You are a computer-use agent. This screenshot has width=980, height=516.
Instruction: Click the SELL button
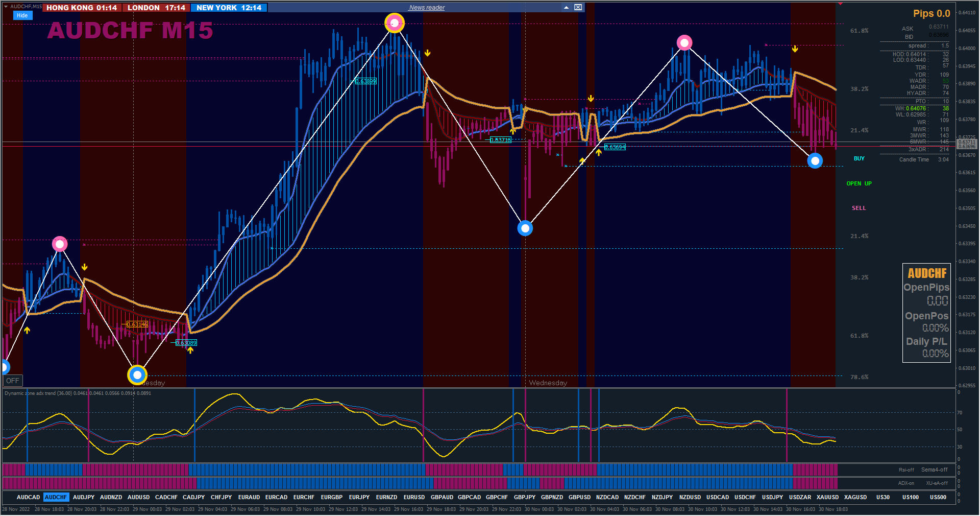[x=859, y=208]
